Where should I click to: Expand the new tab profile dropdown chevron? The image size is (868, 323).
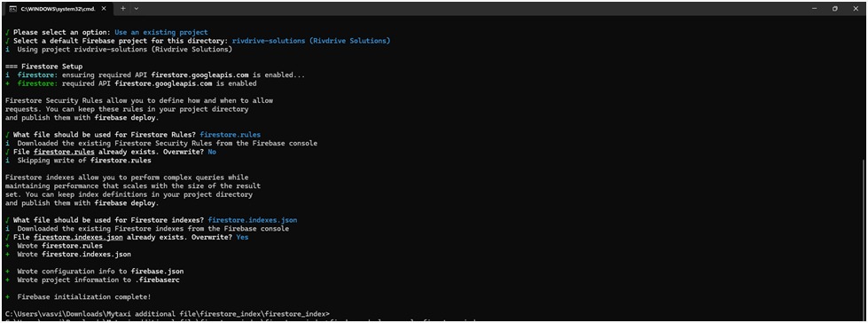coord(137,9)
